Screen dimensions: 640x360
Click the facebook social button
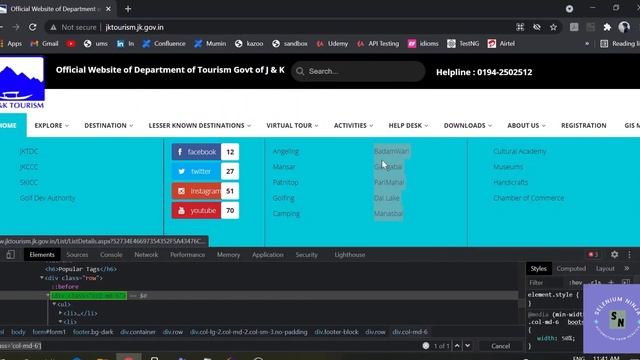[x=205, y=152]
